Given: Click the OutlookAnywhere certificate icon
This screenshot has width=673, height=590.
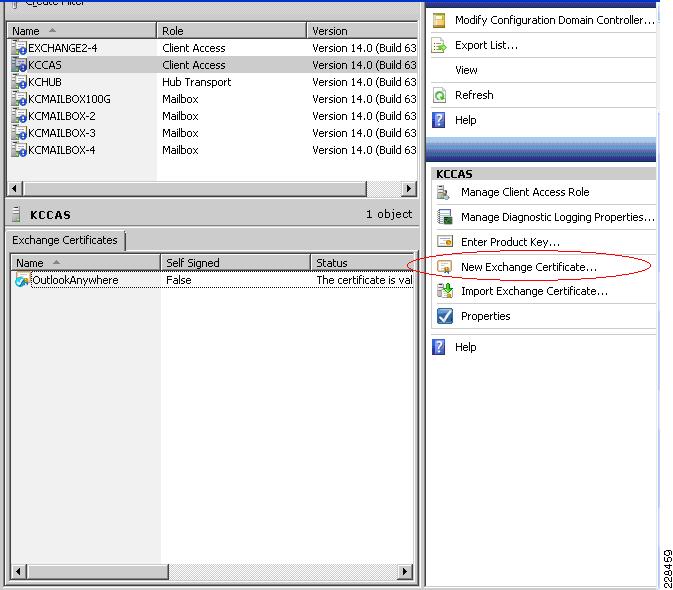Looking at the screenshot, I should click(22, 280).
